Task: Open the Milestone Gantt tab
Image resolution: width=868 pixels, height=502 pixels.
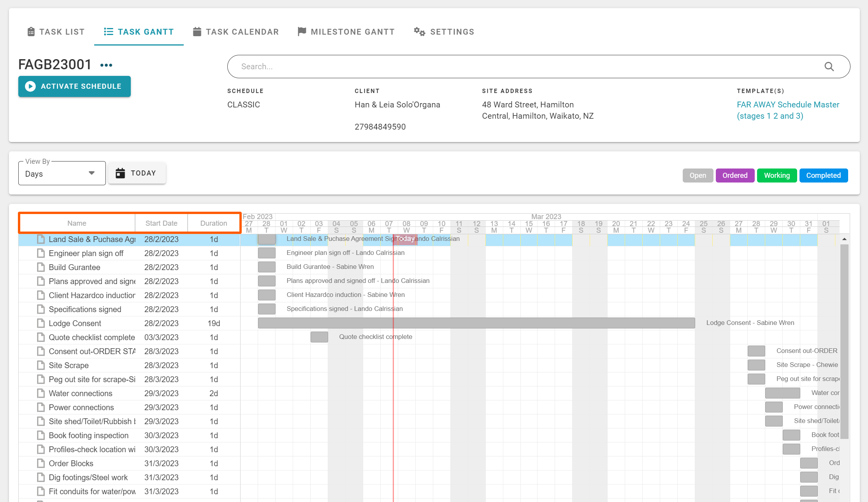Action: (346, 32)
